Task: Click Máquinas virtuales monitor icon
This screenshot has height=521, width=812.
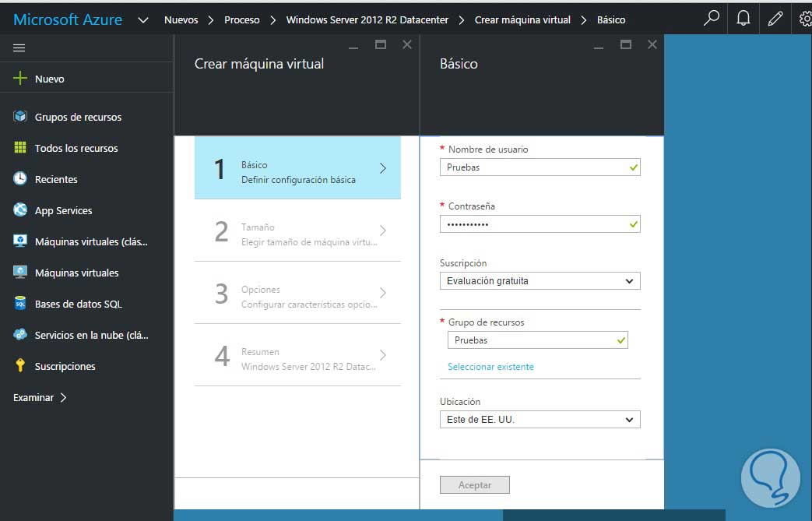Action: tap(20, 272)
